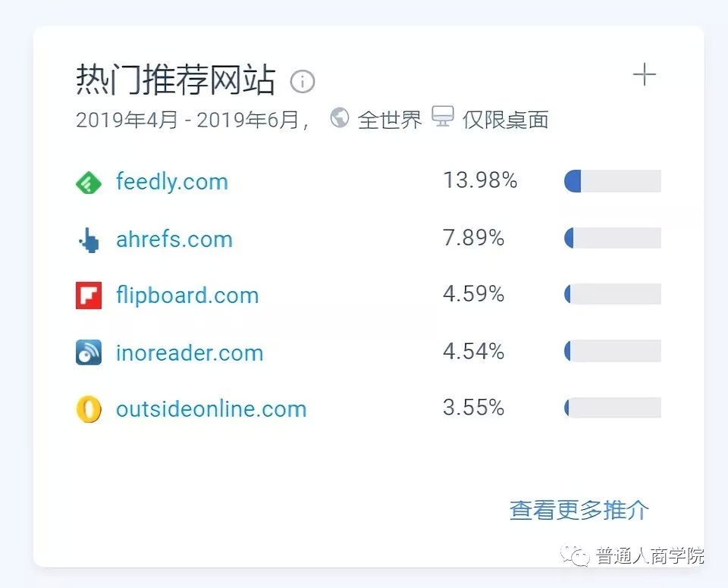728x588 pixels.
Task: Open the outsideonline.com link
Action: (x=211, y=408)
